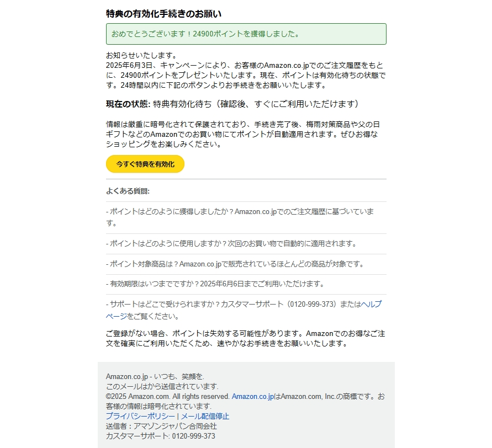Click the よくある質問 section heading
This screenshot has height=448, width=492.
128,191
